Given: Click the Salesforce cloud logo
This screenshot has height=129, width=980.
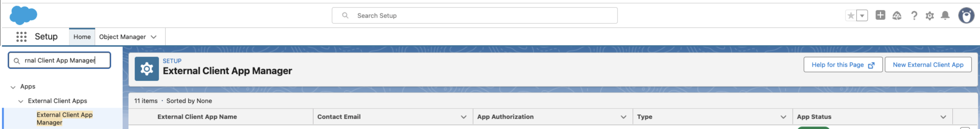Looking at the screenshot, I should click(x=23, y=15).
